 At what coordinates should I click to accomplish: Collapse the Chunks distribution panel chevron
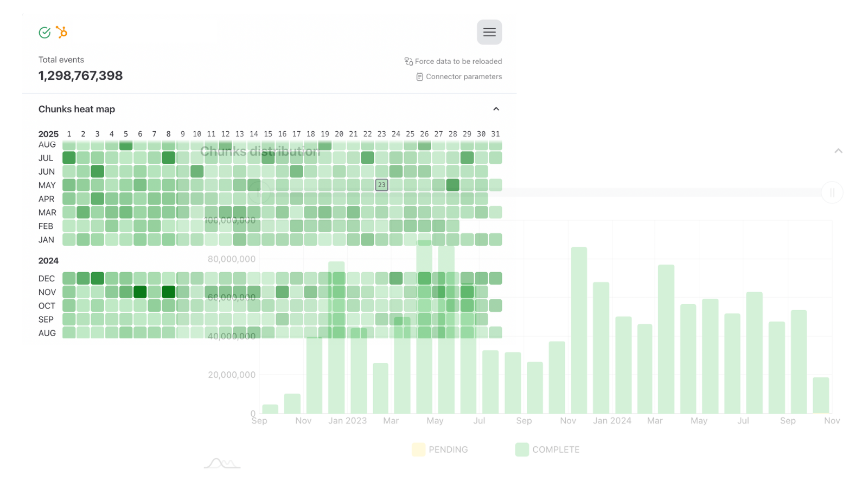click(x=838, y=151)
